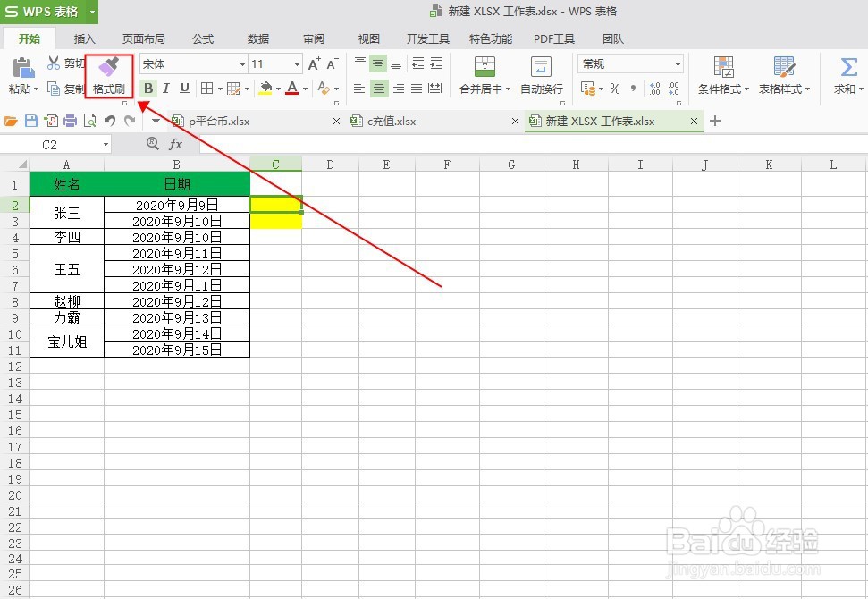Undo the last action
868x599 pixels.
[110, 121]
